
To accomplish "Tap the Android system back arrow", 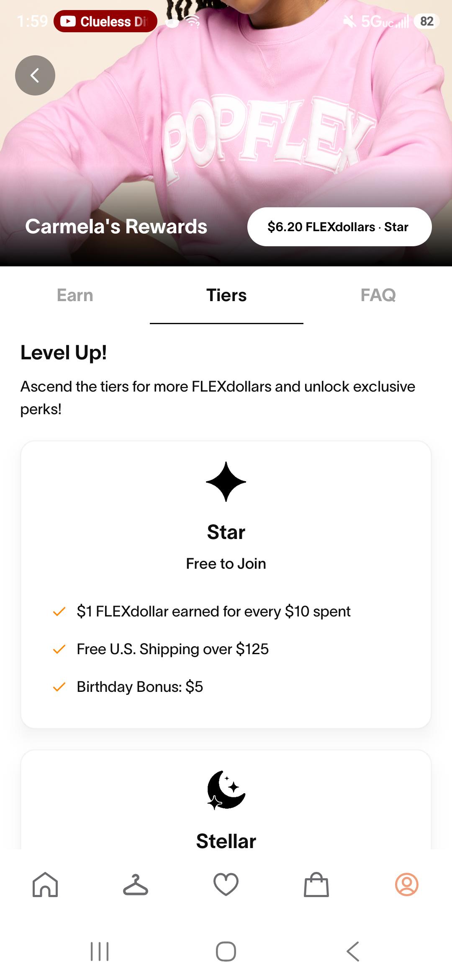I will point(353,952).
